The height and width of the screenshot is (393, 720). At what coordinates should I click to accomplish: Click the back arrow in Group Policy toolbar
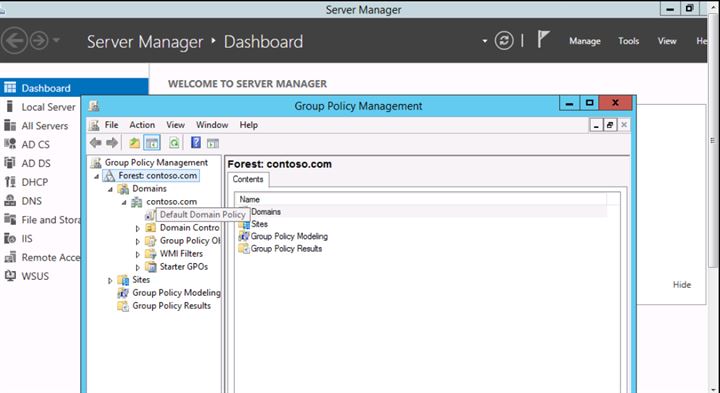click(x=96, y=143)
